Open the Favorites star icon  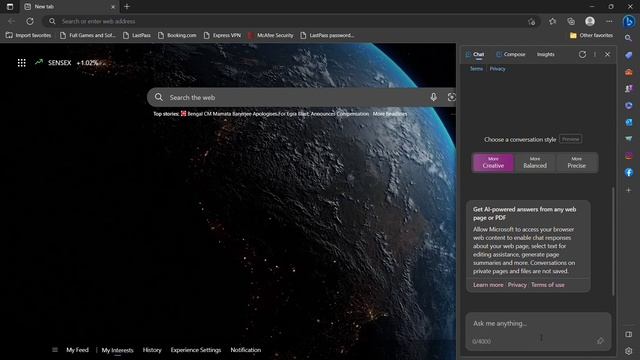(x=552, y=21)
